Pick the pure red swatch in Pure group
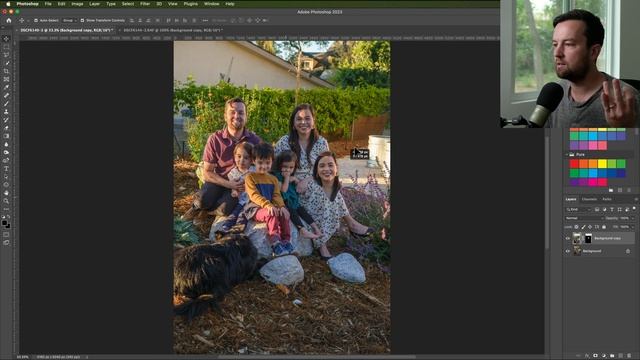 574,164
